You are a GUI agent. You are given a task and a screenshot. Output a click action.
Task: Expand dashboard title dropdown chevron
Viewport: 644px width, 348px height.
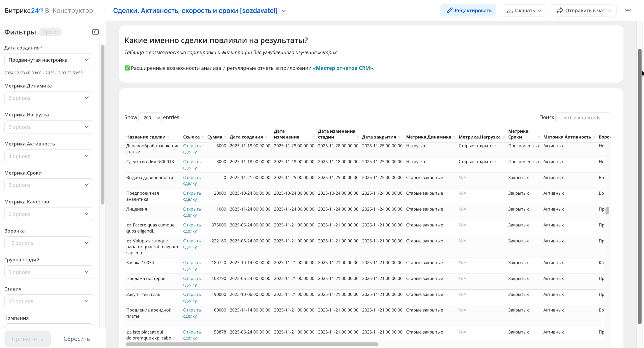point(284,11)
